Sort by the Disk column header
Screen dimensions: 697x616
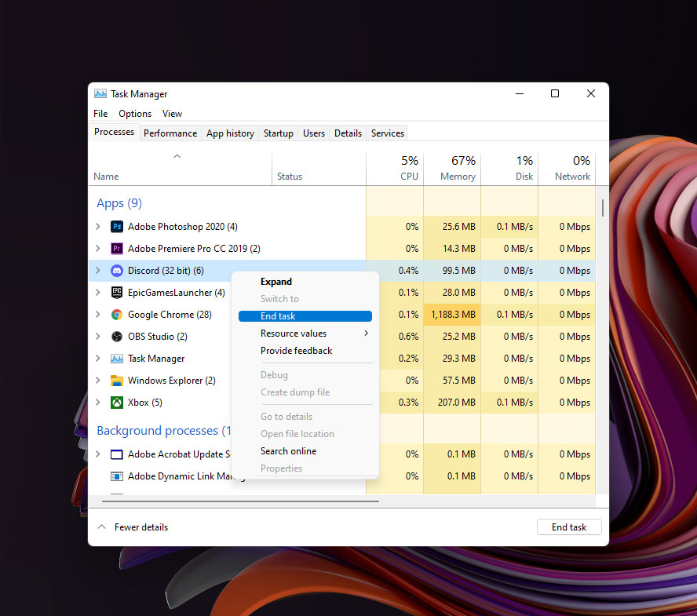click(x=509, y=169)
